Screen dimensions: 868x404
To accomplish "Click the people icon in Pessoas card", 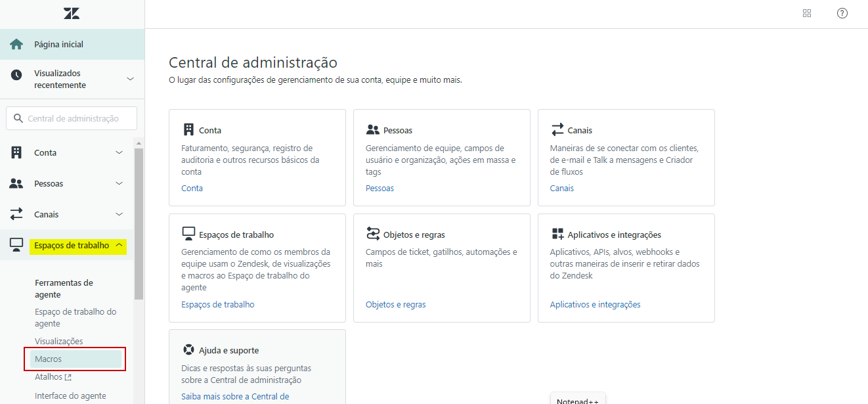I will tap(373, 129).
